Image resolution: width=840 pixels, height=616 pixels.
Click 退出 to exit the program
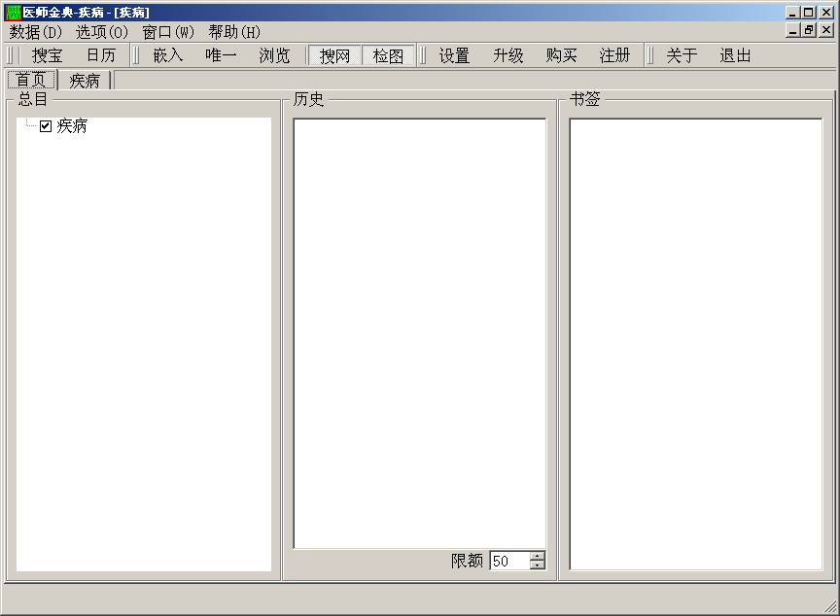click(x=735, y=55)
